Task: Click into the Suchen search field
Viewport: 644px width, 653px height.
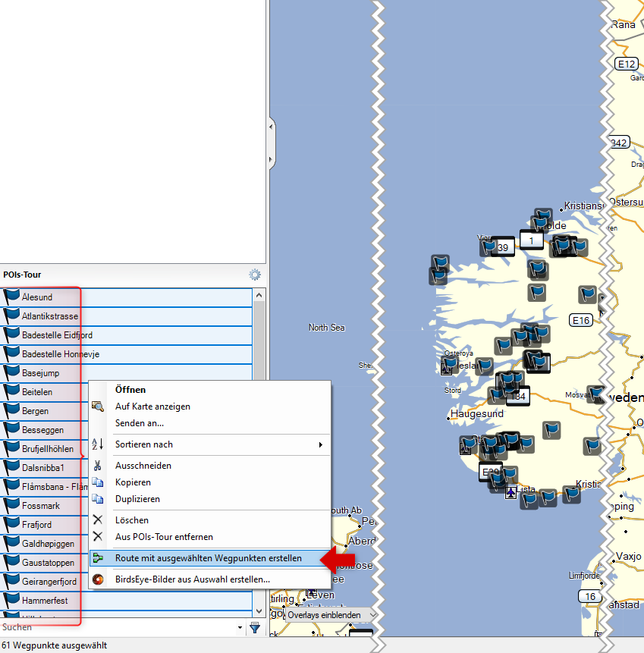Action: coord(114,628)
